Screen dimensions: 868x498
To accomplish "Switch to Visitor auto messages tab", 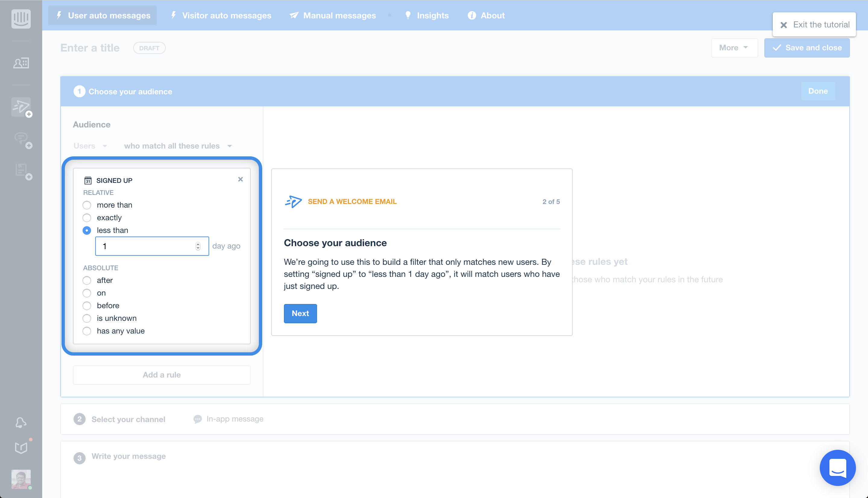I will [x=221, y=15].
